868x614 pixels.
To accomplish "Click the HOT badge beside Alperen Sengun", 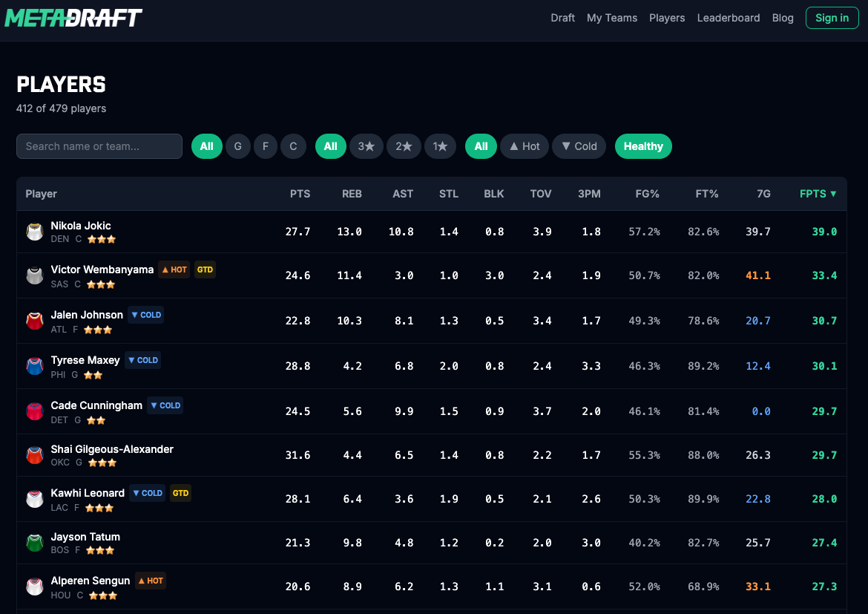I will tap(151, 581).
